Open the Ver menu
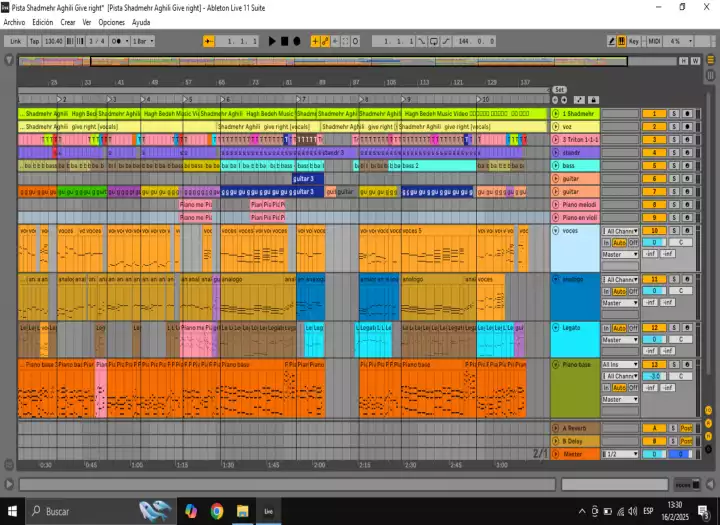The width and height of the screenshot is (720, 525). point(87,22)
